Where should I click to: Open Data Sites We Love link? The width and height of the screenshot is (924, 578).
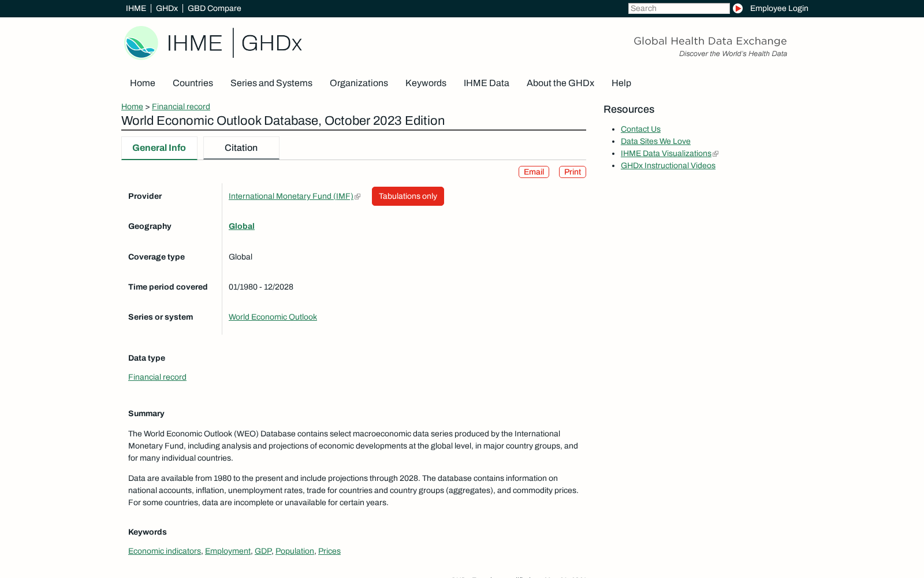point(655,141)
